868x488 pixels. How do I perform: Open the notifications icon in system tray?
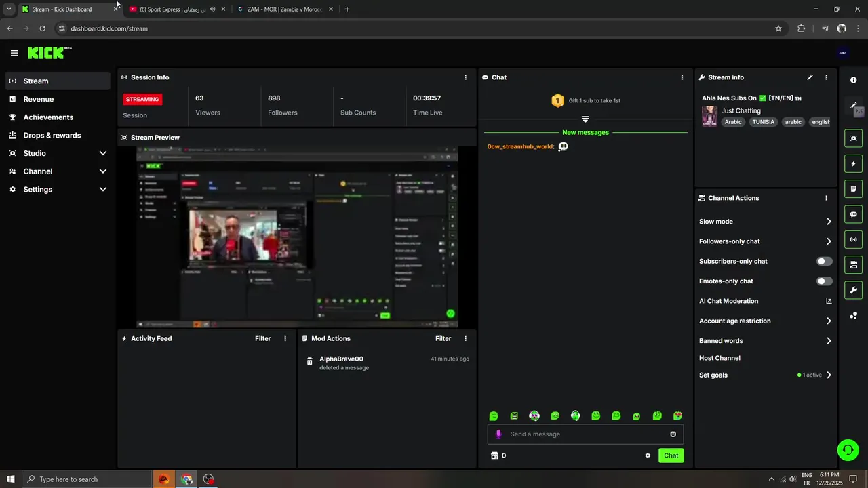tap(853, 479)
